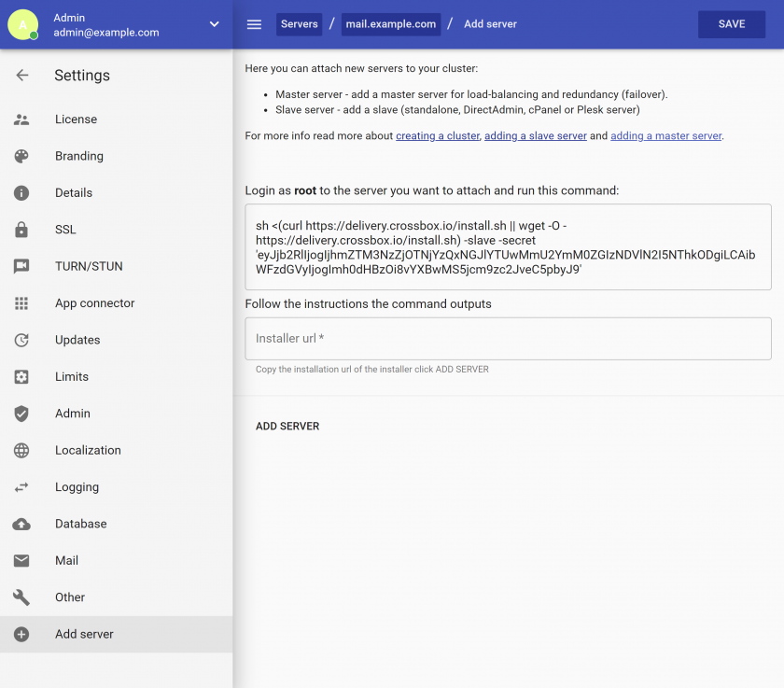Go to the Details section

click(x=116, y=193)
